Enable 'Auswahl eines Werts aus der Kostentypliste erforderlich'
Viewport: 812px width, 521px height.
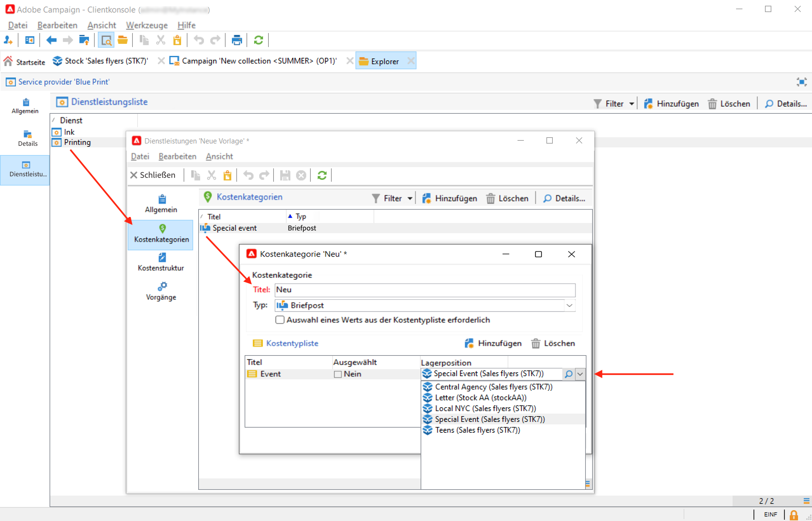[280, 320]
